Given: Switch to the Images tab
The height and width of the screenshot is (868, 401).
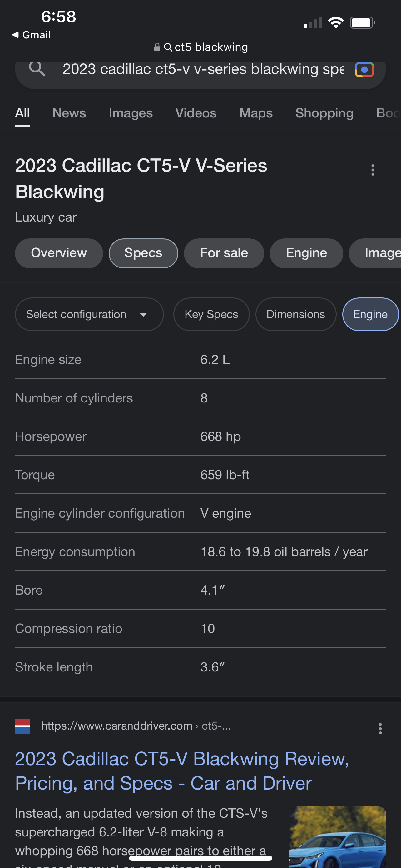Looking at the screenshot, I should (x=131, y=113).
